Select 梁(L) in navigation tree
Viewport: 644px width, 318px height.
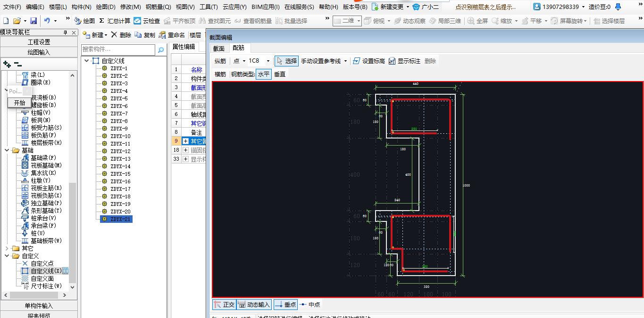click(x=38, y=75)
